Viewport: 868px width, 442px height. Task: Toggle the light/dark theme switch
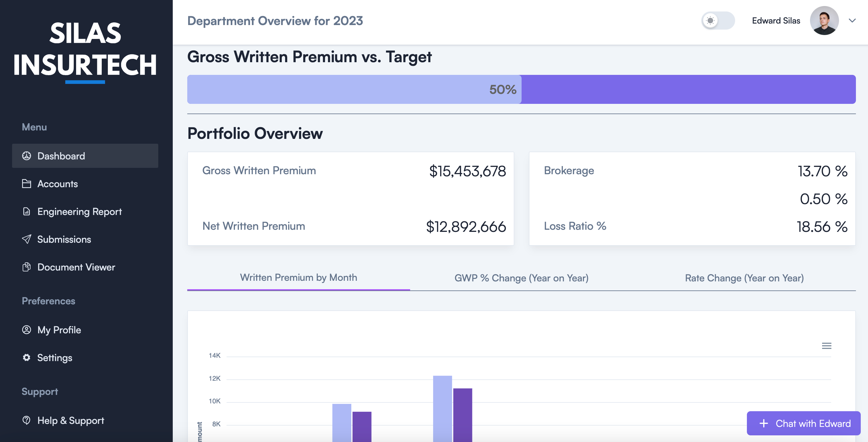point(718,21)
